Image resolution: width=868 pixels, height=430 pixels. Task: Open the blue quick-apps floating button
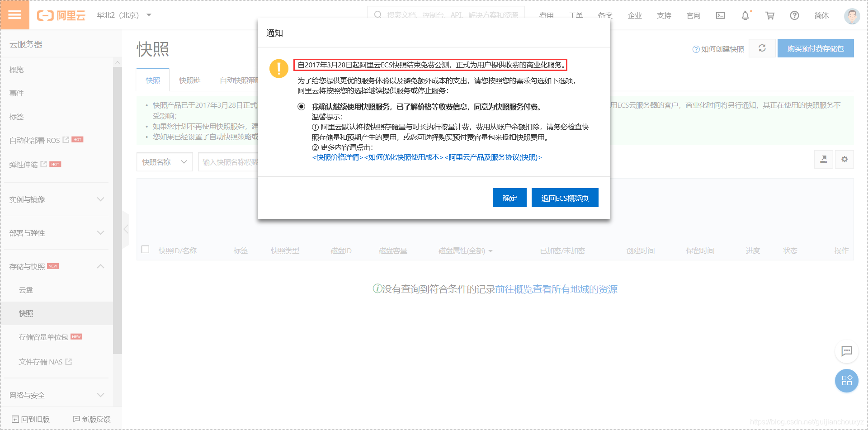847,380
